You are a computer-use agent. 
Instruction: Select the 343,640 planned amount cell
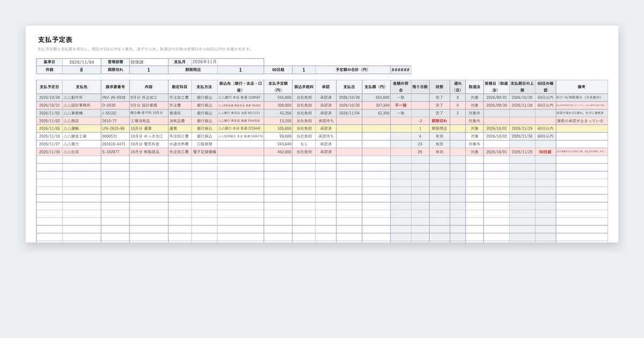(x=277, y=144)
